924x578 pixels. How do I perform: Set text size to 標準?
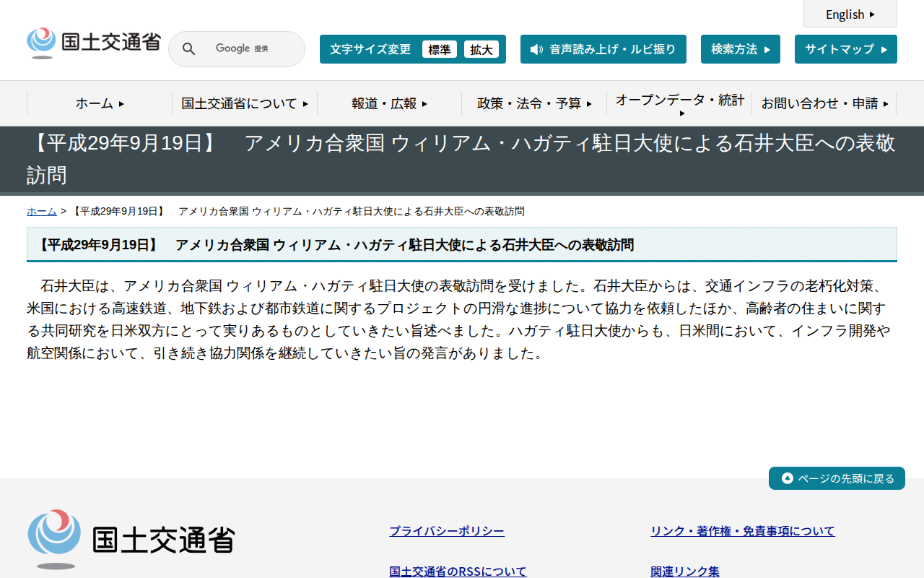pyautogui.click(x=440, y=49)
